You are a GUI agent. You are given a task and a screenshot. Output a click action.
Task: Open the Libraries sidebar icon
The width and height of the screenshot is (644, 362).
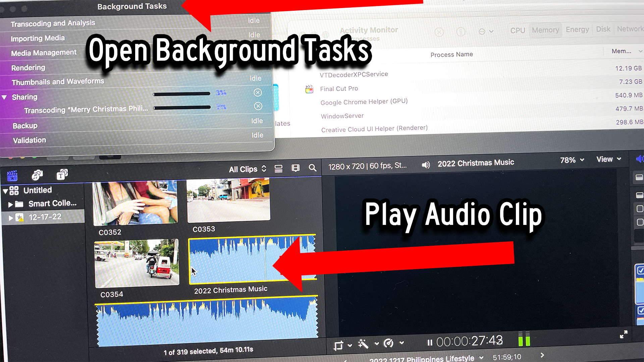(x=12, y=175)
